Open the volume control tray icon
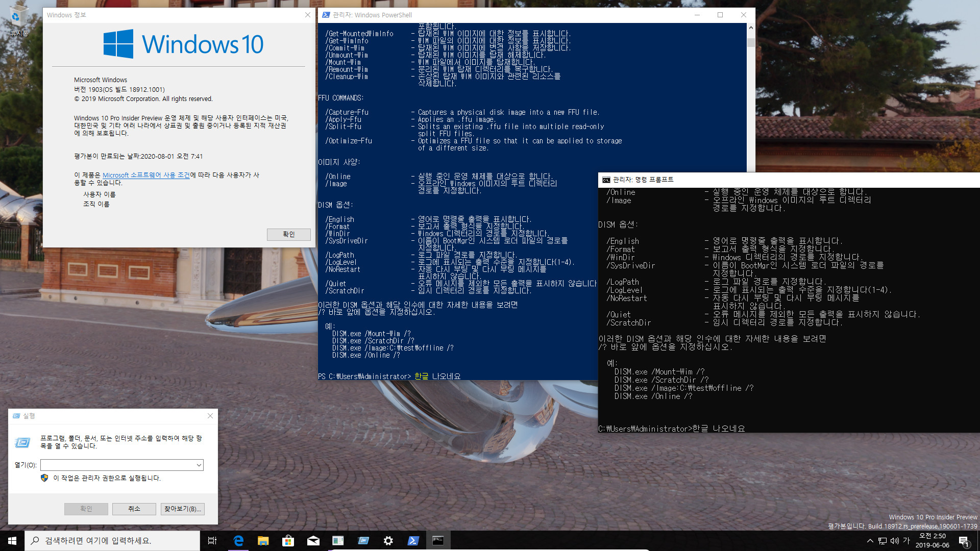Image resolution: width=980 pixels, height=551 pixels. pos(895,541)
